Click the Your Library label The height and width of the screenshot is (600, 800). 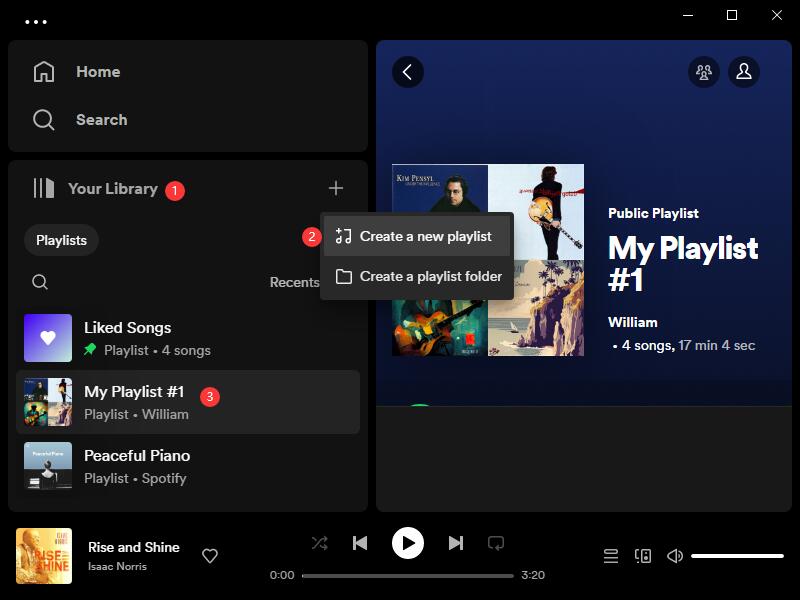[x=113, y=189]
